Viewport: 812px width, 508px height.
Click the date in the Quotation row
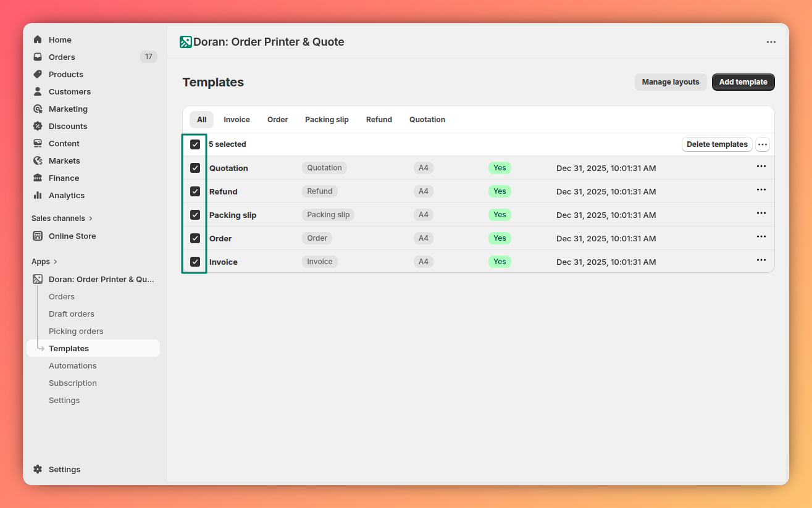tap(606, 168)
